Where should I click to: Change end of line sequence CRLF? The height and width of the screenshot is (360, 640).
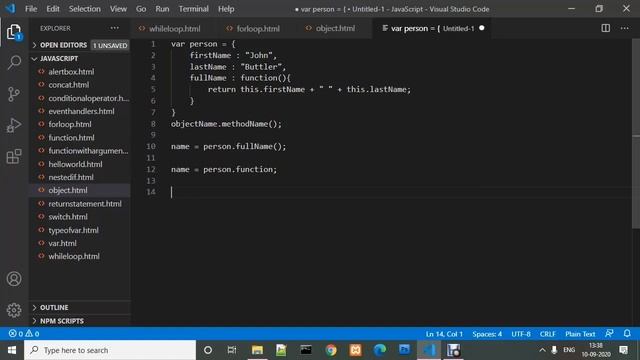[x=547, y=334]
